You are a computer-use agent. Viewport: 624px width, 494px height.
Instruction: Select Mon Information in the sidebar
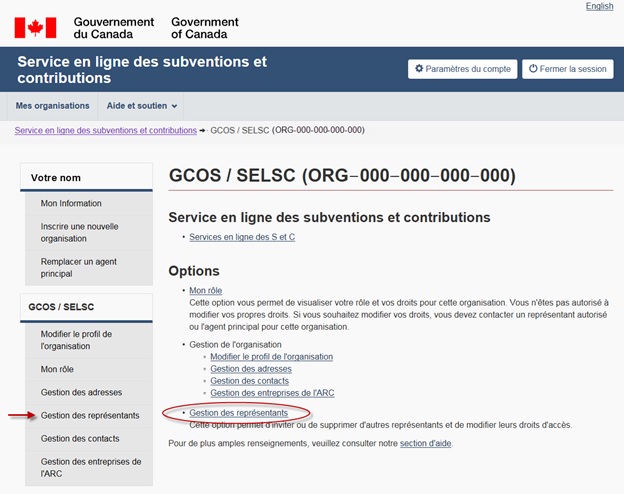71,203
